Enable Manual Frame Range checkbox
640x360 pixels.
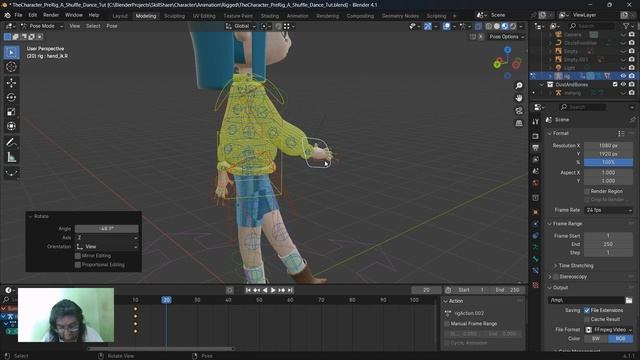point(447,324)
